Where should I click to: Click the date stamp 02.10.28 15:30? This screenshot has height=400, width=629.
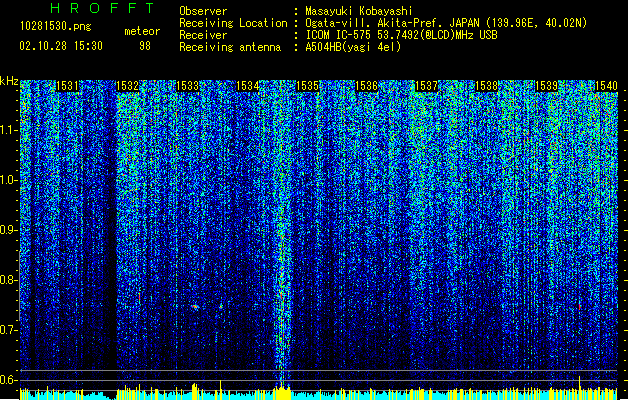pyautogui.click(x=61, y=46)
